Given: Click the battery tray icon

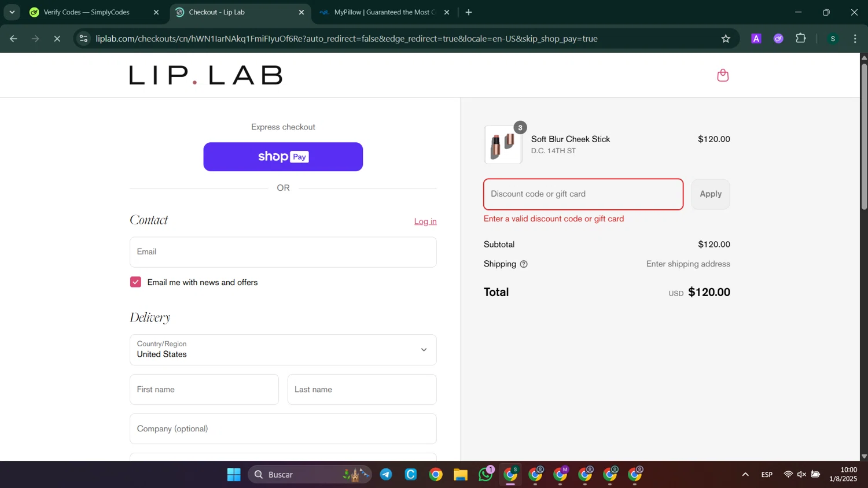Looking at the screenshot, I should tap(815, 474).
